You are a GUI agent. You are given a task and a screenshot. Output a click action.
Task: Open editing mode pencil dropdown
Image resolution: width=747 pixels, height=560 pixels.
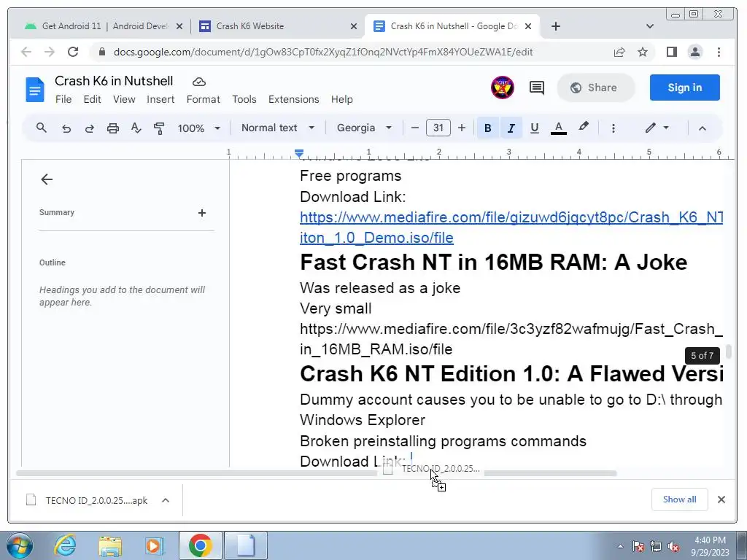pyautogui.click(x=657, y=128)
